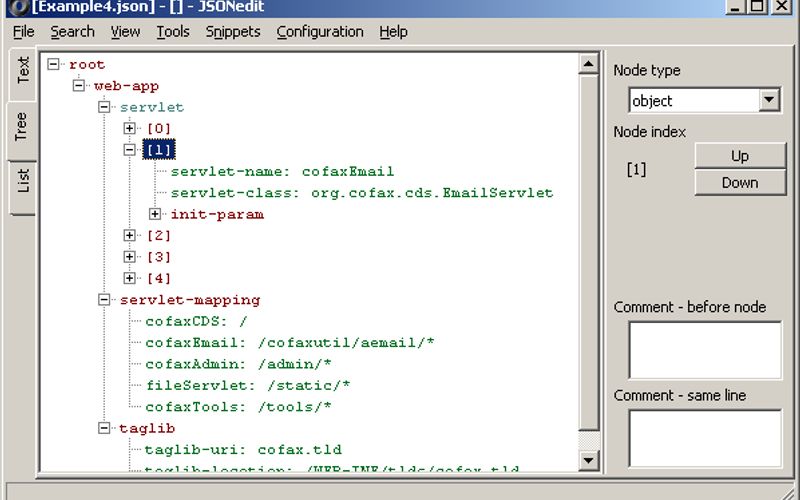Expand servlet item [0]

(129, 129)
